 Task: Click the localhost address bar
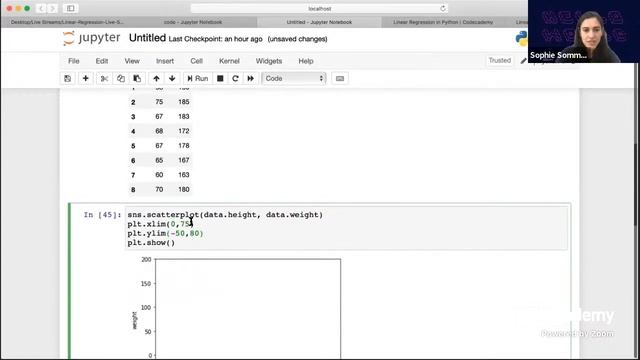point(319,8)
